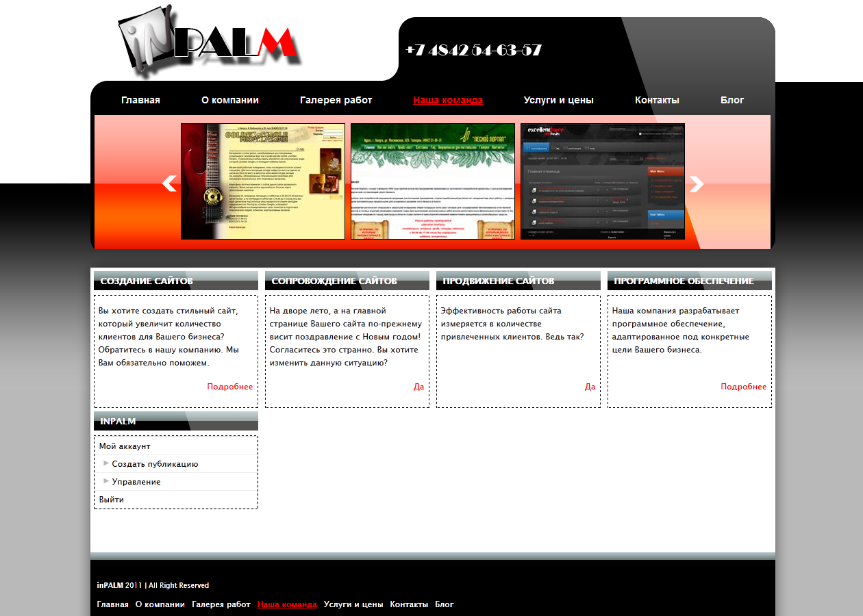This screenshot has height=616, width=863.
Task: Click footer link Наша команда
Action: [x=287, y=604]
